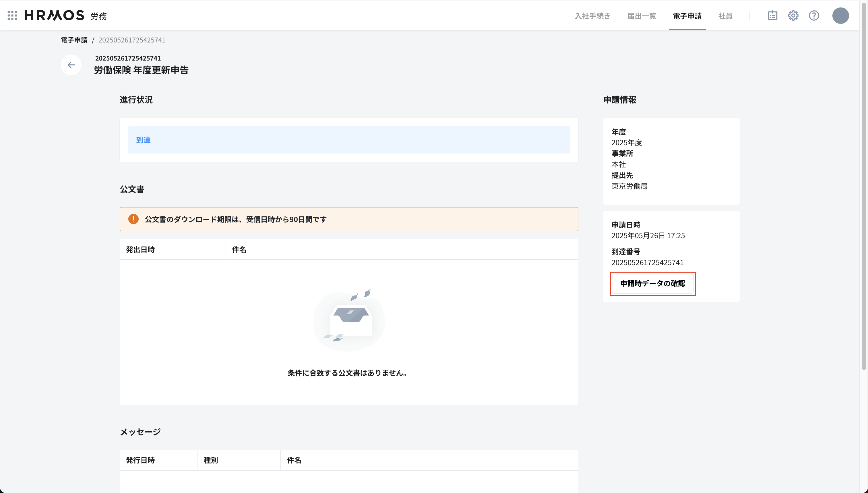Switch to the 入社手続き tab

592,16
